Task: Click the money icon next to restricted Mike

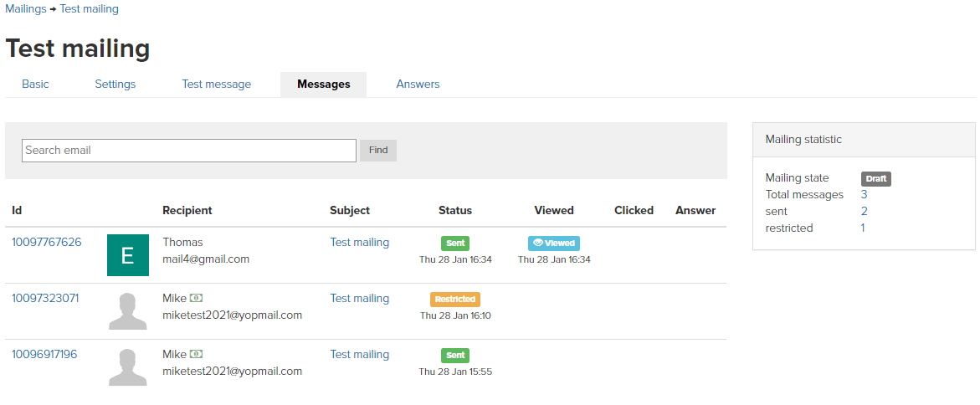Action: (x=196, y=299)
